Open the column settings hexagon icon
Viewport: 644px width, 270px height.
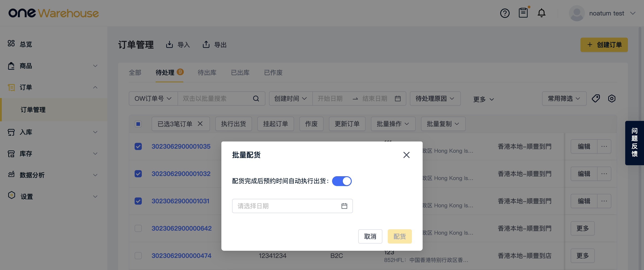coord(612,99)
